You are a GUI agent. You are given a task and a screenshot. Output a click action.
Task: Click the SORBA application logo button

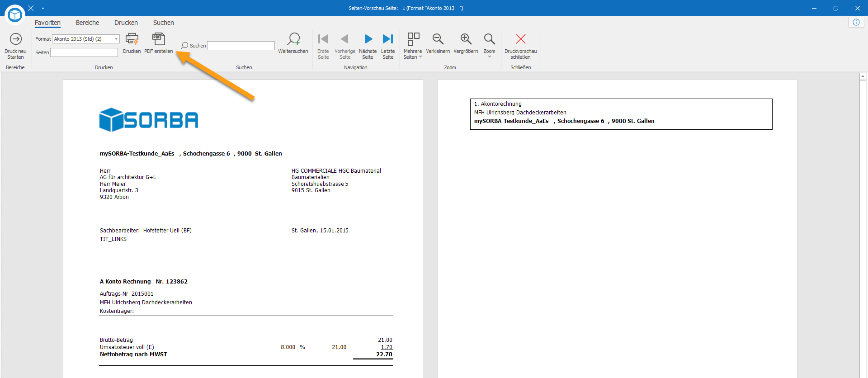point(15,15)
